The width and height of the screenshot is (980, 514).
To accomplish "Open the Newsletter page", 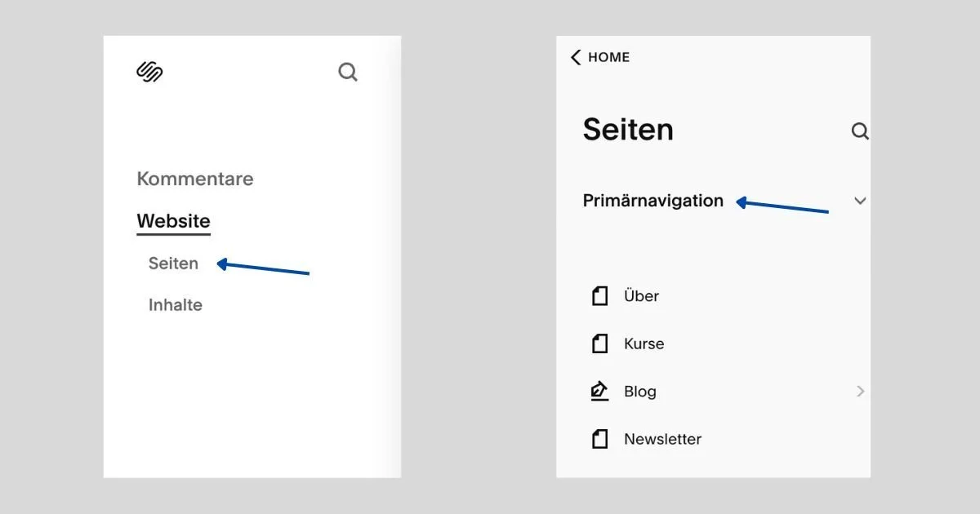I will click(662, 439).
